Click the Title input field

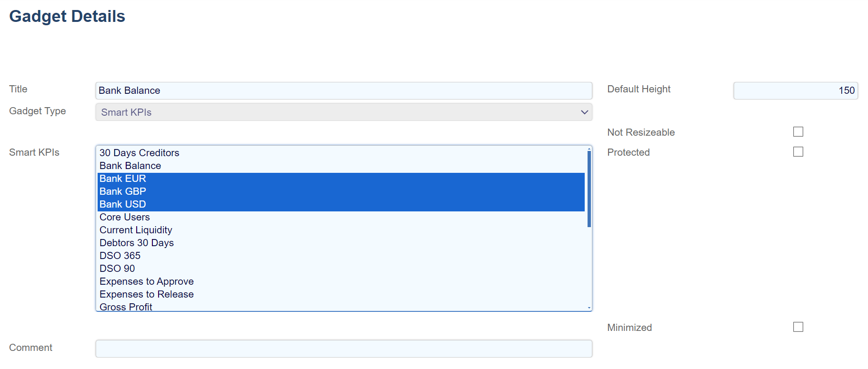tap(343, 90)
